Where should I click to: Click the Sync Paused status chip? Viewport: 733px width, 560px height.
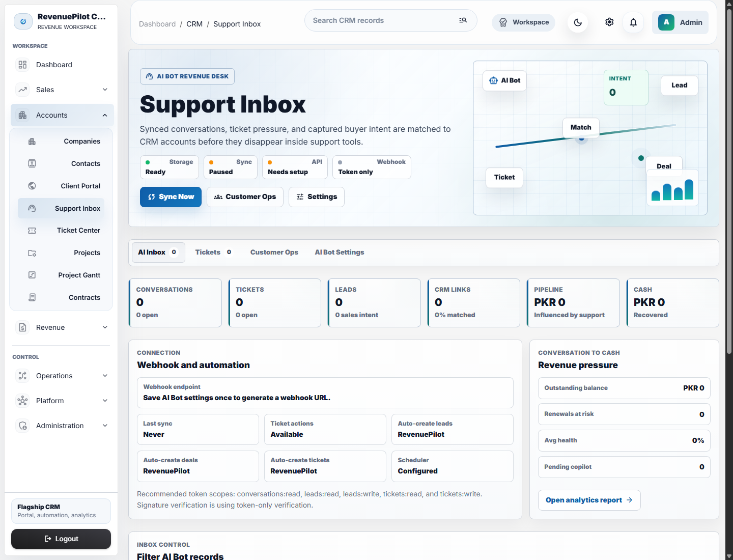pos(231,167)
